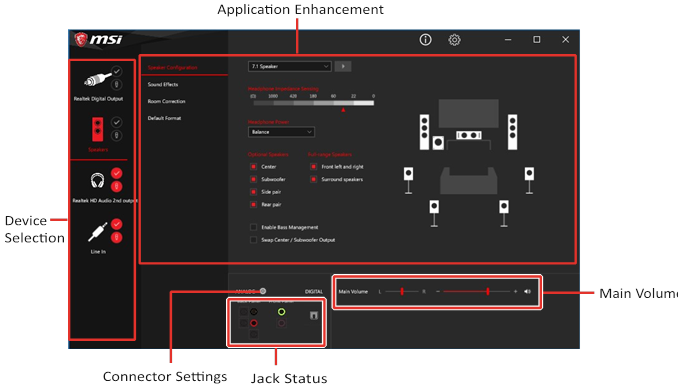Image resolution: width=678 pixels, height=388 pixels.
Task: Select the Line In jack device icon
Action: coord(98,231)
